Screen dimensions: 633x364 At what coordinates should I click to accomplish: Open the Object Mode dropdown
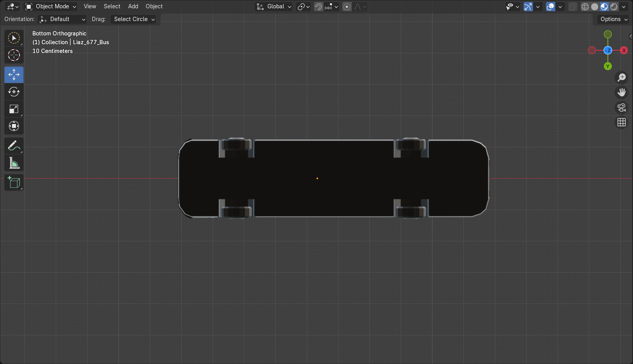point(50,6)
